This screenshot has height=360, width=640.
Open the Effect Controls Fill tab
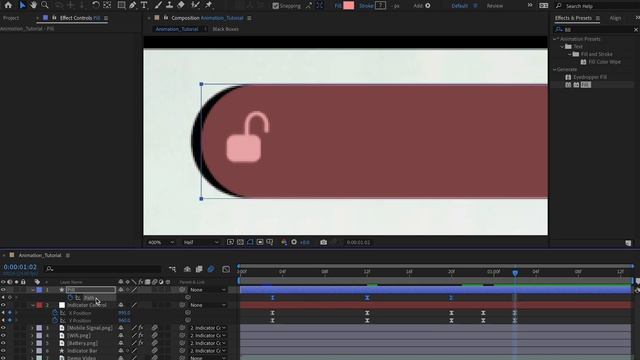80,18
